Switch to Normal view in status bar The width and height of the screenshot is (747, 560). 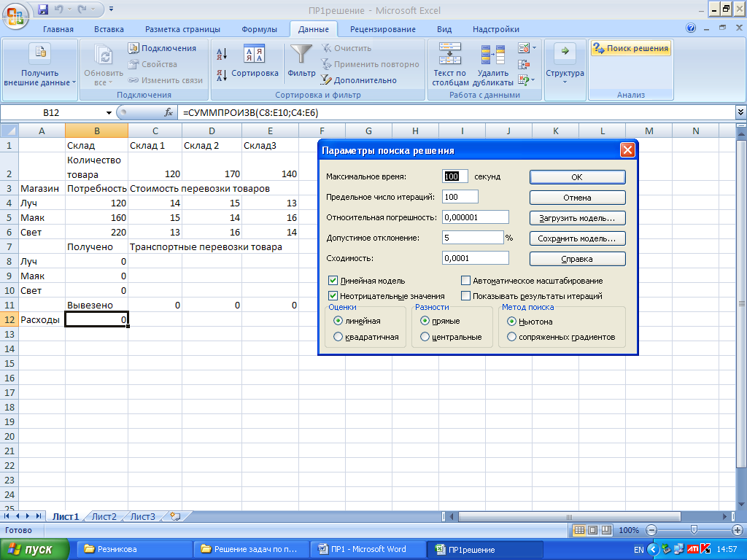(579, 530)
